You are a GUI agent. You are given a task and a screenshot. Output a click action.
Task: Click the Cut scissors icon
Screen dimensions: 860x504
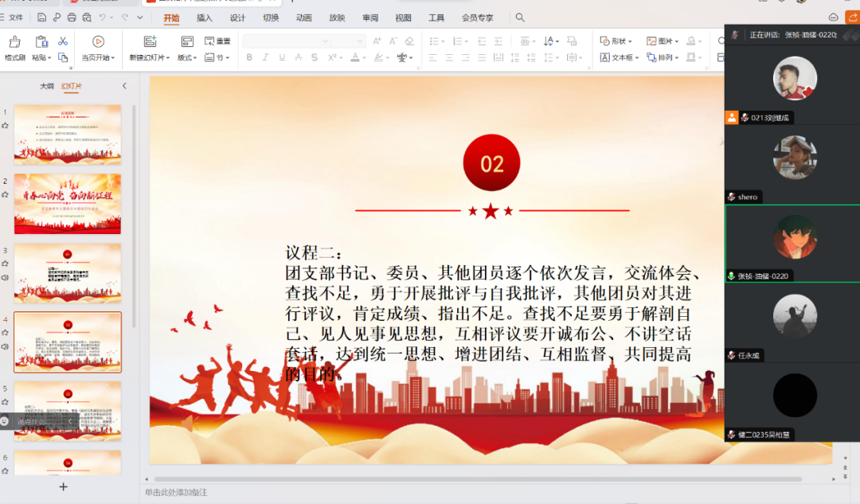pyautogui.click(x=63, y=41)
